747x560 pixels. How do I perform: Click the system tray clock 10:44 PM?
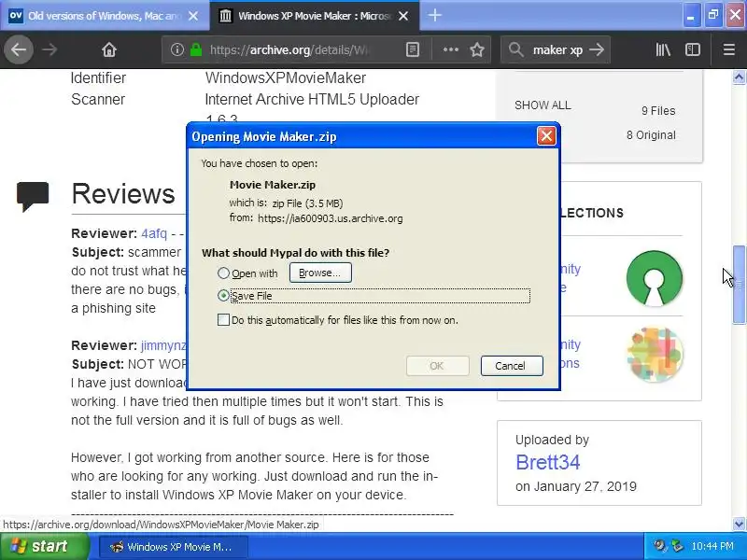pyautogui.click(x=712, y=546)
